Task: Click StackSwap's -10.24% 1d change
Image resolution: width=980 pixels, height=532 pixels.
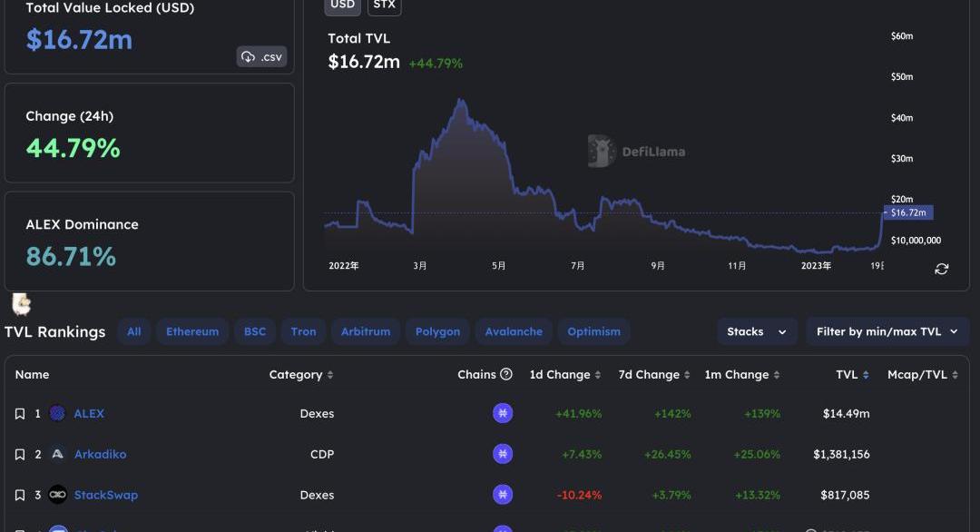Action: point(579,495)
